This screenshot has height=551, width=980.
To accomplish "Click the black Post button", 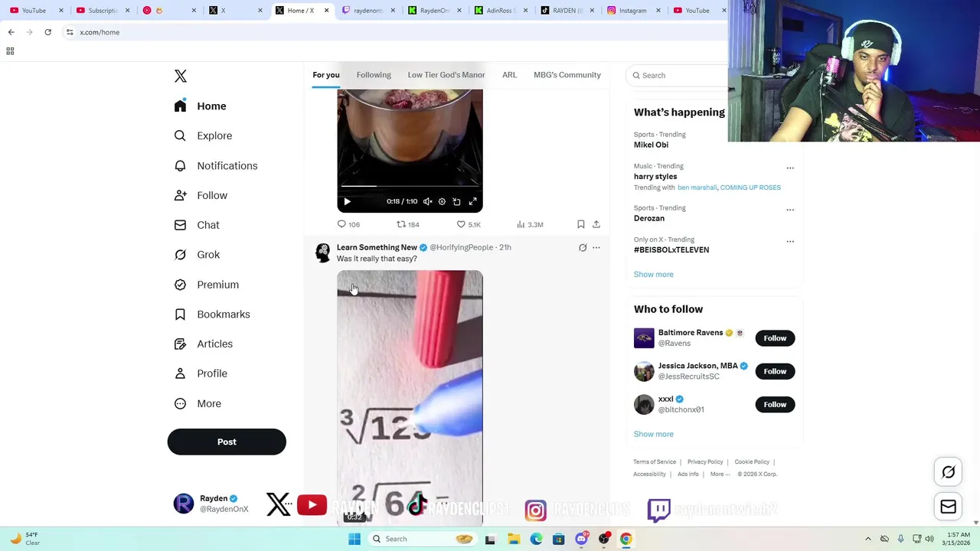I will pos(227,442).
